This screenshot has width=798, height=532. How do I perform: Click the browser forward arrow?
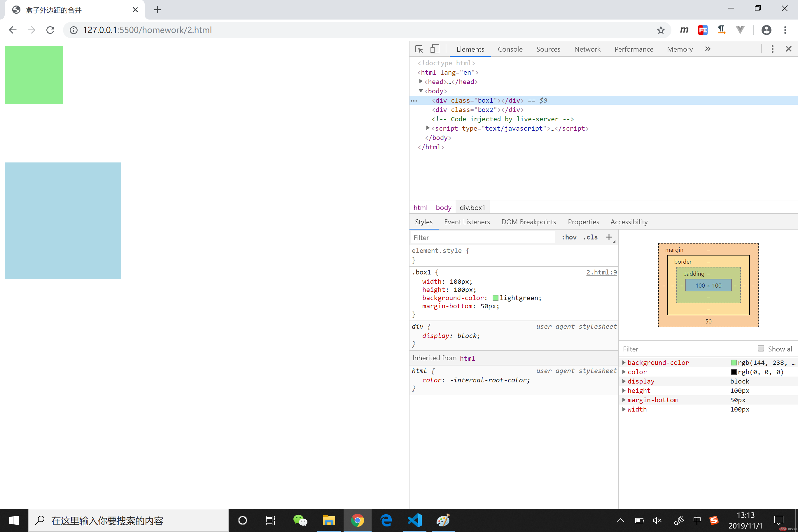pos(32,30)
